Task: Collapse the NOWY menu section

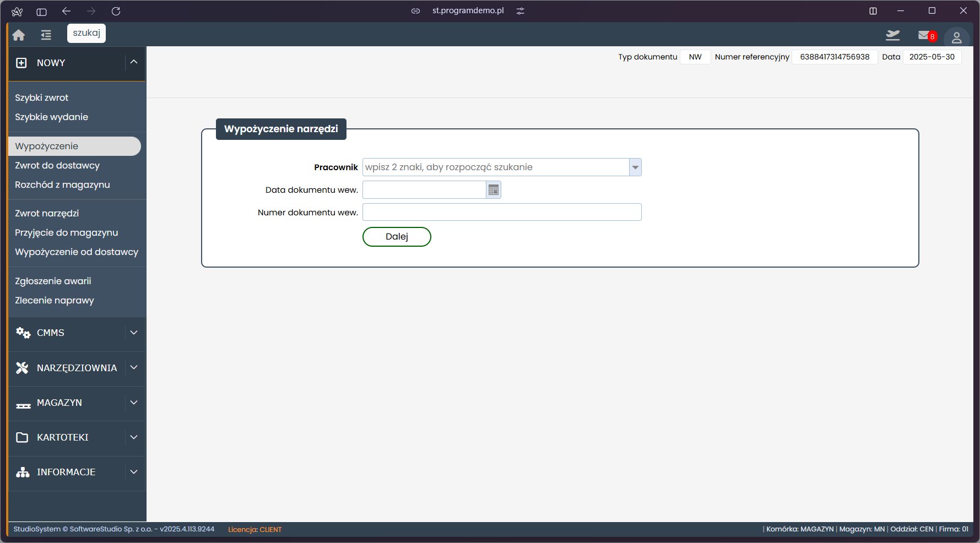Action: click(x=133, y=63)
